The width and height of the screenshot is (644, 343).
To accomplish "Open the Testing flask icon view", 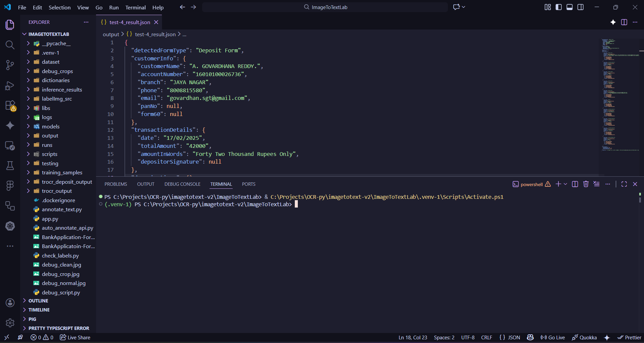I will click(x=10, y=166).
